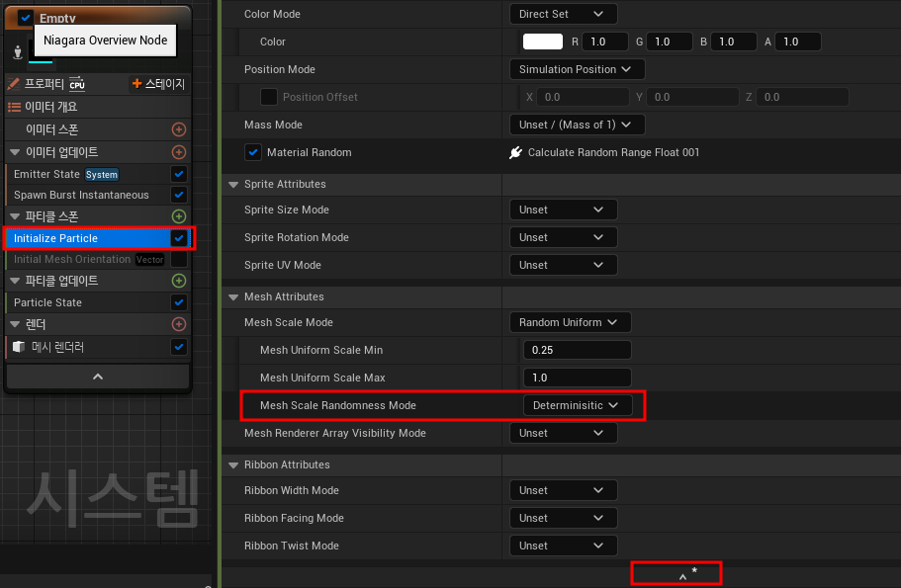Click the Position Offset Z field
This screenshot has width=901, height=588.
pyautogui.click(x=802, y=97)
